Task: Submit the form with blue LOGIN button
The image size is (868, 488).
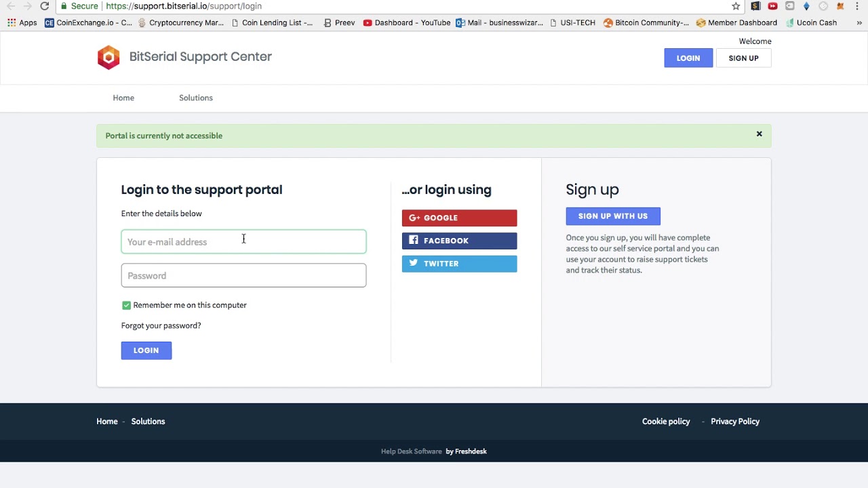Action: (146, 350)
